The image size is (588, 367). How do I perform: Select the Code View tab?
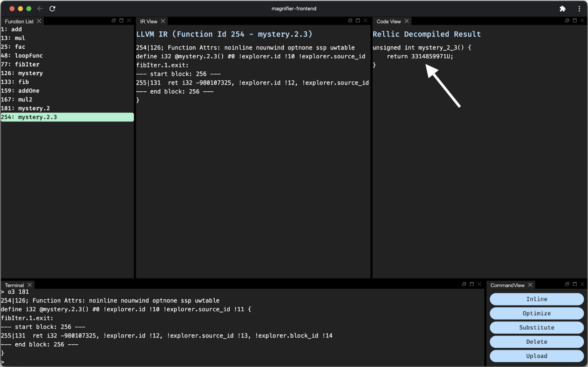click(388, 22)
